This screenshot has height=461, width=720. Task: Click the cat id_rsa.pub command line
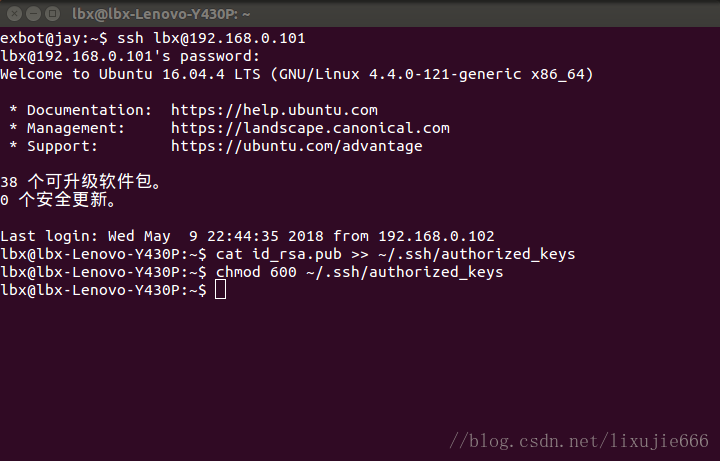287,254
